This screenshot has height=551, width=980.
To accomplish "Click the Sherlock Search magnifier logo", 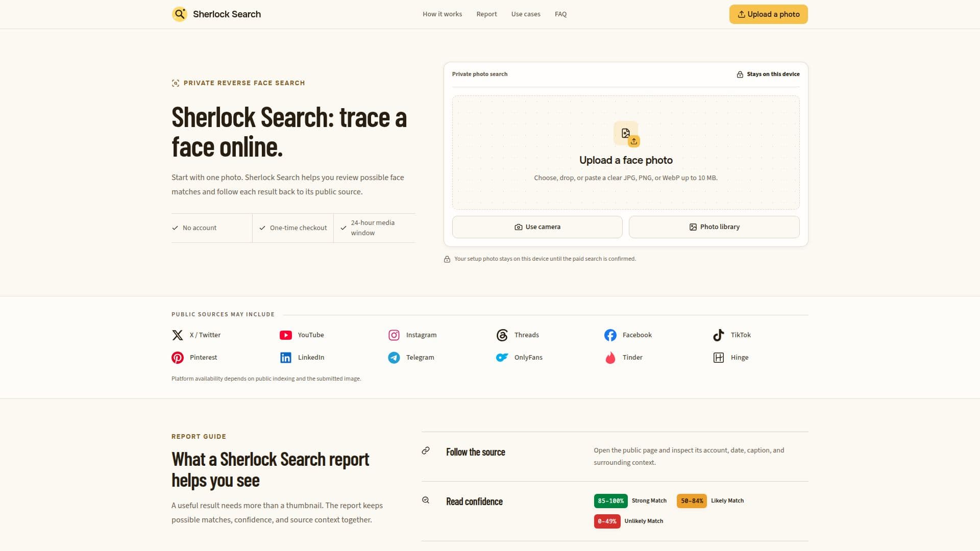I will (x=180, y=14).
